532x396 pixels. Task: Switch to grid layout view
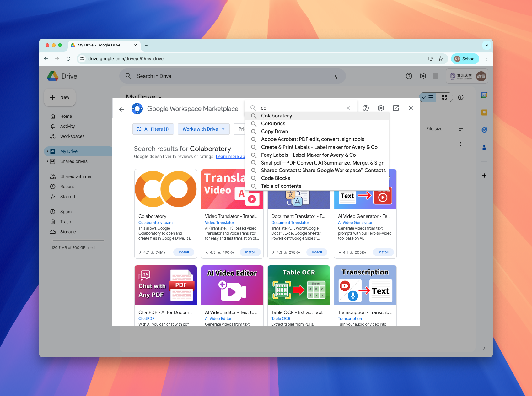444,97
